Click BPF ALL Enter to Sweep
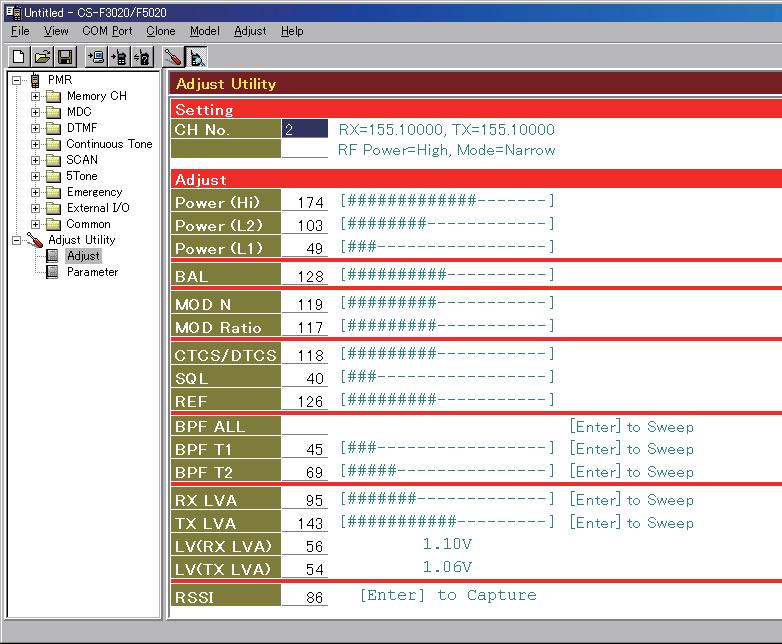This screenshot has height=644, width=782. 631,427
